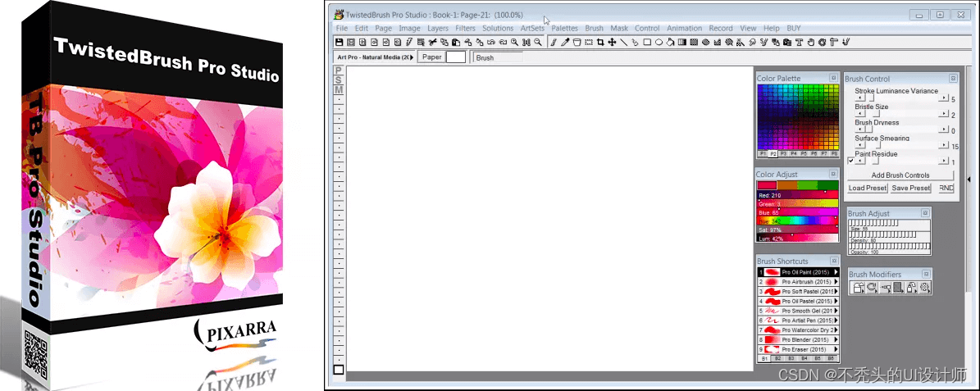Expand Pro Oil Pastel (2015) arrow
Image resolution: width=980 pixels, height=391 pixels.
tap(836, 301)
